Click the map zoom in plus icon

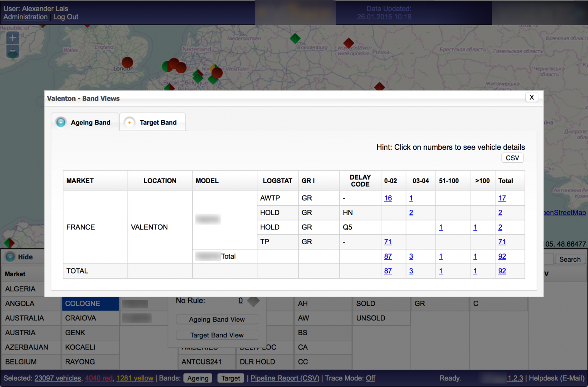12,38
